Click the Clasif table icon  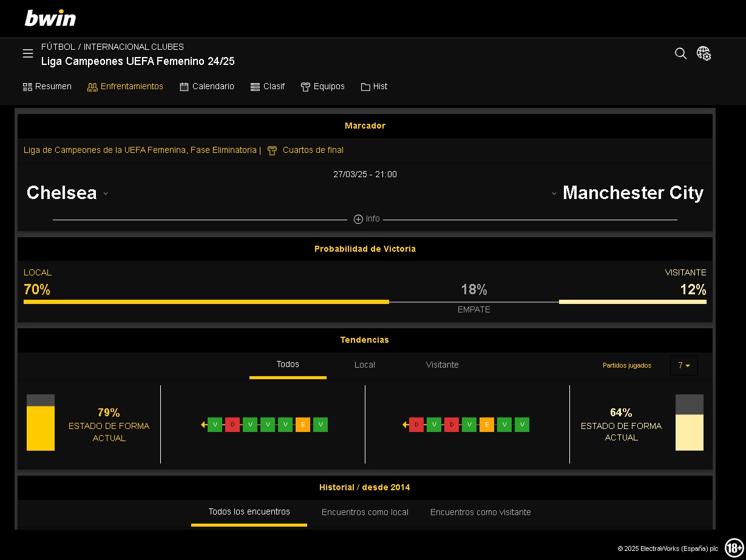click(255, 87)
